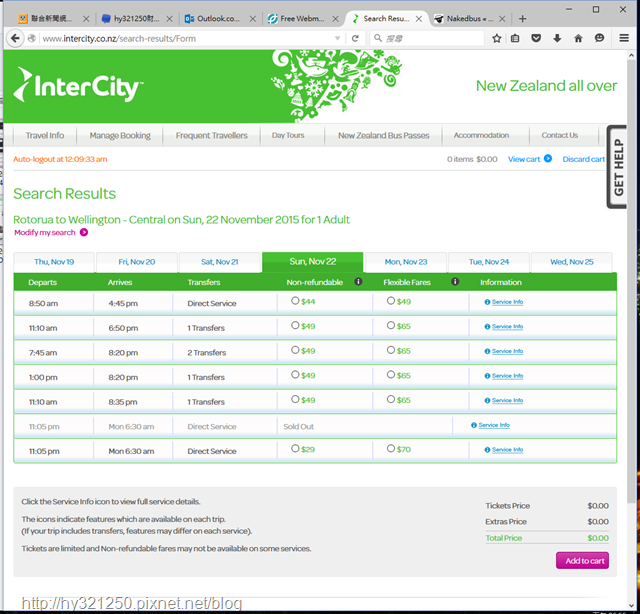Image resolution: width=640 pixels, height=614 pixels.
Task: Click the scrollbar down arrow
Action: (x=631, y=605)
